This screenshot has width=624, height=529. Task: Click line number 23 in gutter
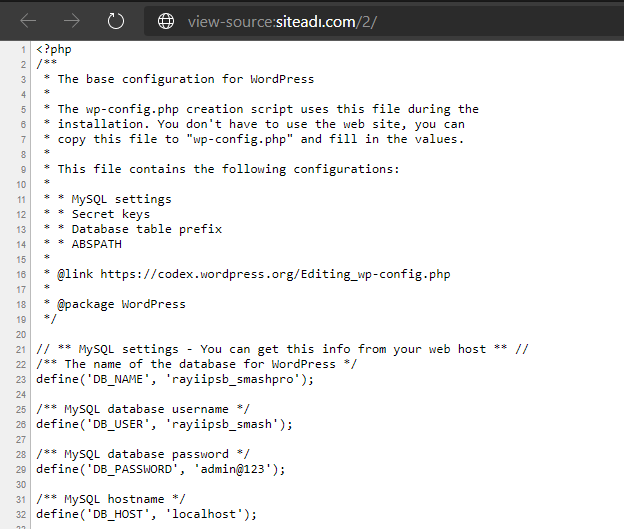tap(21, 379)
